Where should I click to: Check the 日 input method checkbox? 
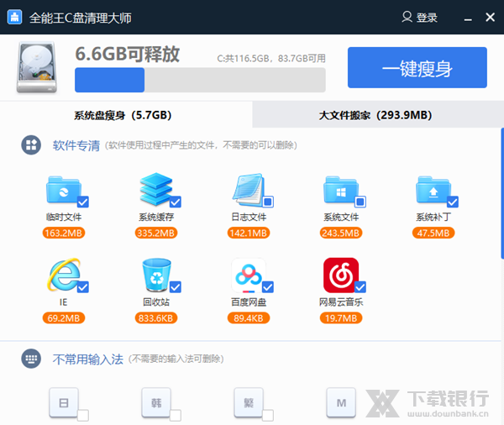click(x=83, y=416)
